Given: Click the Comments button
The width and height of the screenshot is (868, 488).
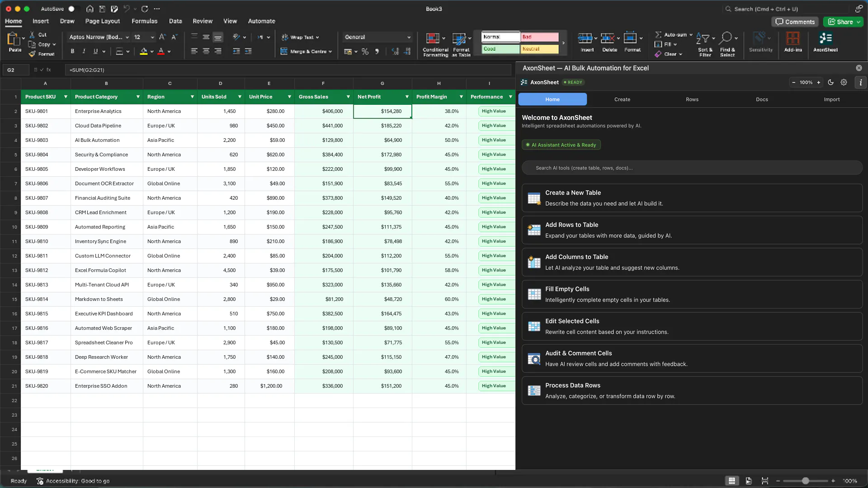Looking at the screenshot, I should tap(795, 22).
